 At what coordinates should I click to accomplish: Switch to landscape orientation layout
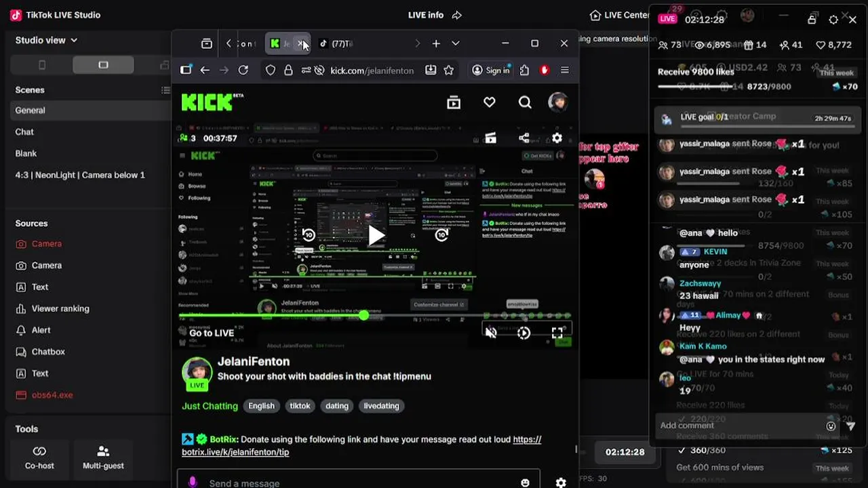point(103,65)
